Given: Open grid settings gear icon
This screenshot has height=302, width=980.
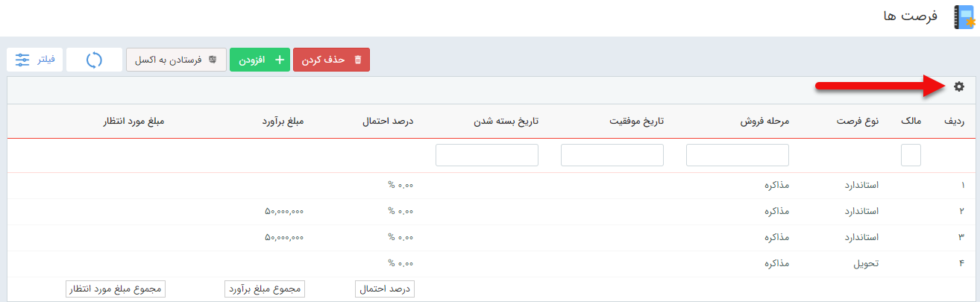Looking at the screenshot, I should click(x=959, y=87).
